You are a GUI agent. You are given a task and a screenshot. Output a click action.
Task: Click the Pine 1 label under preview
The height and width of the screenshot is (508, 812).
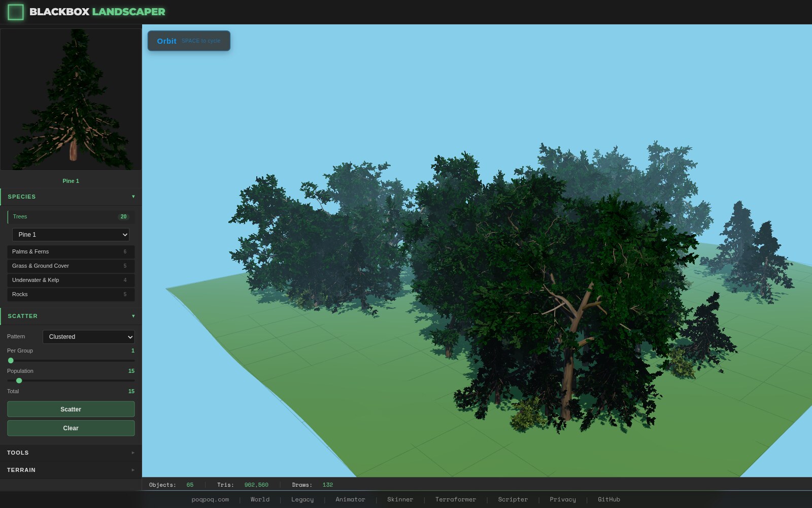click(x=71, y=181)
